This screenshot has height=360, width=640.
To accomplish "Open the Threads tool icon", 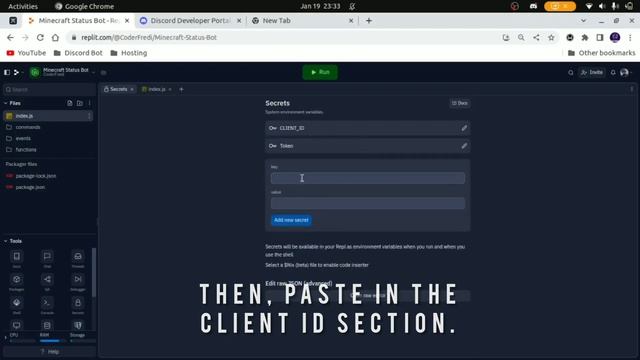I will (x=78, y=257).
